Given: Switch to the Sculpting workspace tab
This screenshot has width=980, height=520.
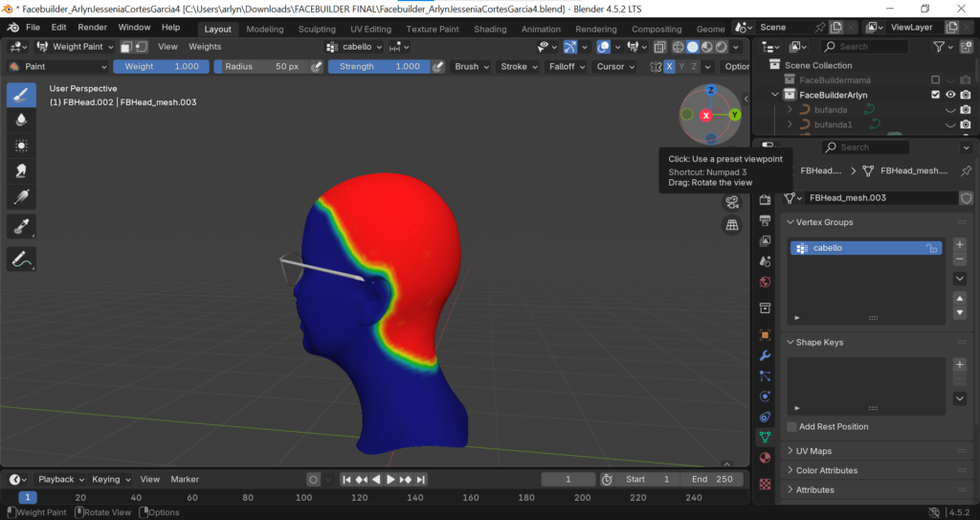Looking at the screenshot, I should tap(317, 29).
